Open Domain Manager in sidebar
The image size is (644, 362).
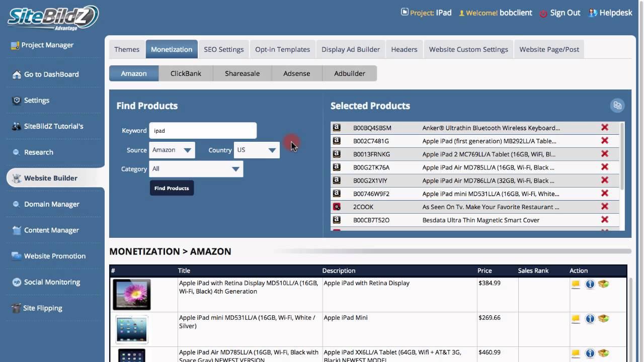tap(52, 204)
